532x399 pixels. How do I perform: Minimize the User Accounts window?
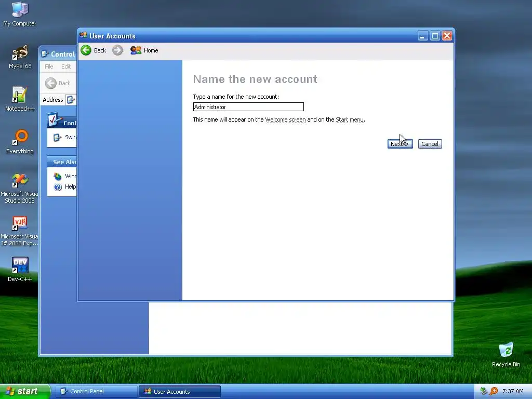point(422,36)
